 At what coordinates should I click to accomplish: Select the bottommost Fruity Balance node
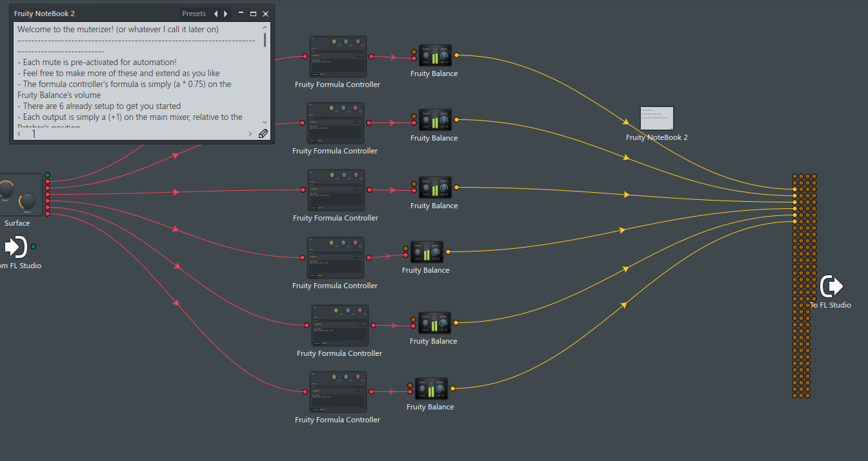pos(430,389)
